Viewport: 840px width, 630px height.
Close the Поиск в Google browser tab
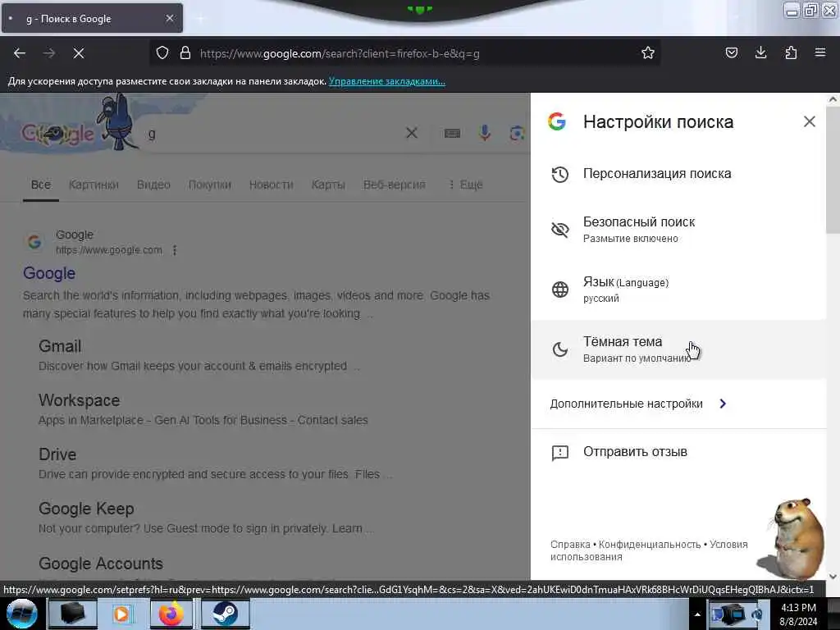click(170, 18)
